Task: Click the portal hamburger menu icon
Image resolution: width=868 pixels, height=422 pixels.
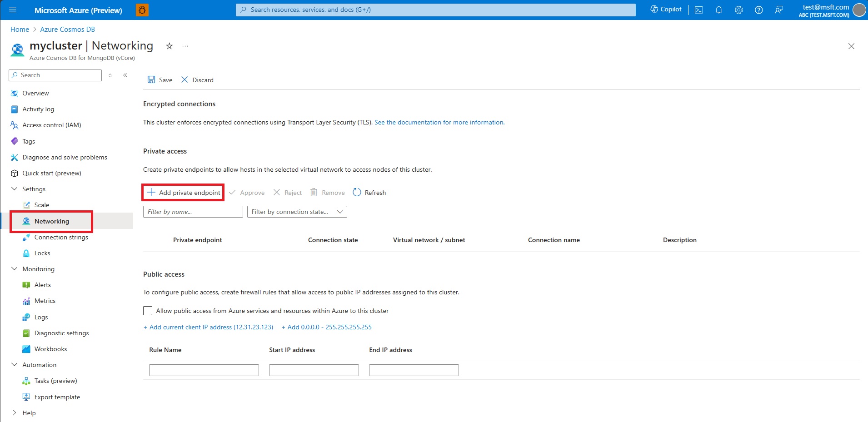Action: pos(12,10)
